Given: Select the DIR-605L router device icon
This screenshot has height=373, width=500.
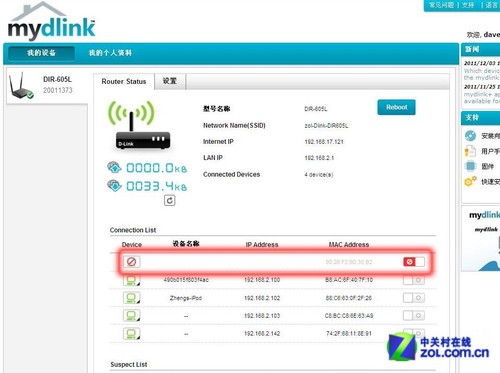Looking at the screenshot, I should click(x=21, y=86).
